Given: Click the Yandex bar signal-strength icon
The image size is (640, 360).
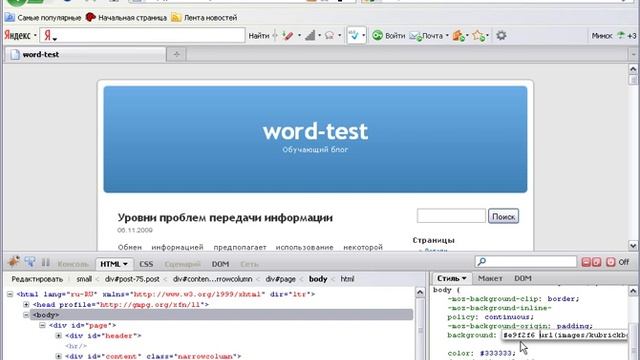Looking at the screenshot, I should click(310, 36).
